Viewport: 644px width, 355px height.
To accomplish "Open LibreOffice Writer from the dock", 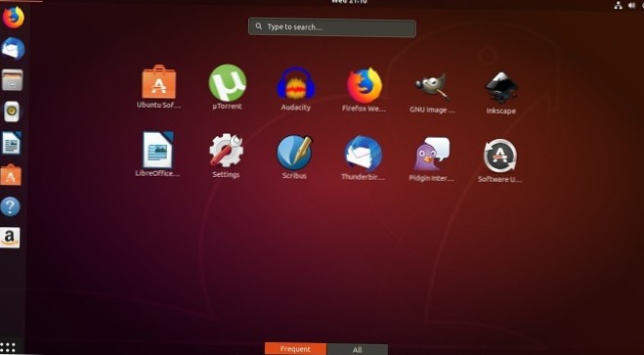I will (x=11, y=143).
